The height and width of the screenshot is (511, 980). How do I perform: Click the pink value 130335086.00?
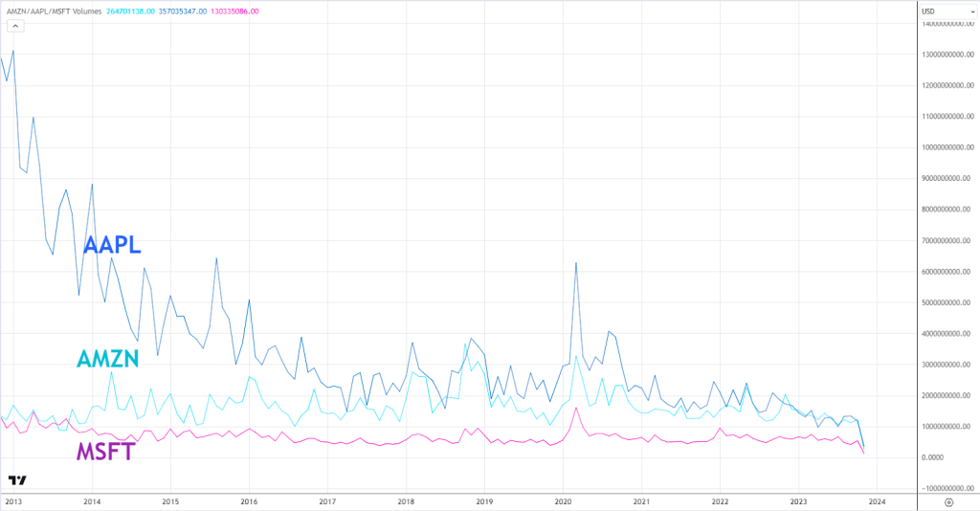coord(235,11)
